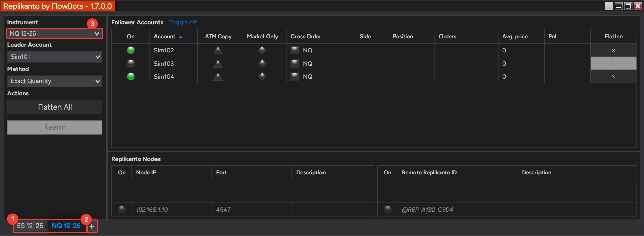Screen dimensions: 644x236
Task: Toggle the On light for Sim102
Action: tap(131, 50)
